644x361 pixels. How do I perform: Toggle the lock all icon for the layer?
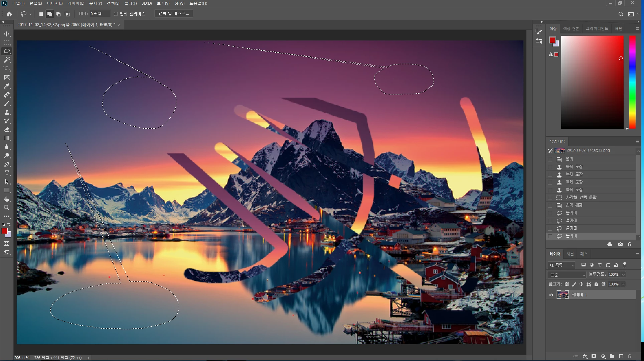coord(596,284)
